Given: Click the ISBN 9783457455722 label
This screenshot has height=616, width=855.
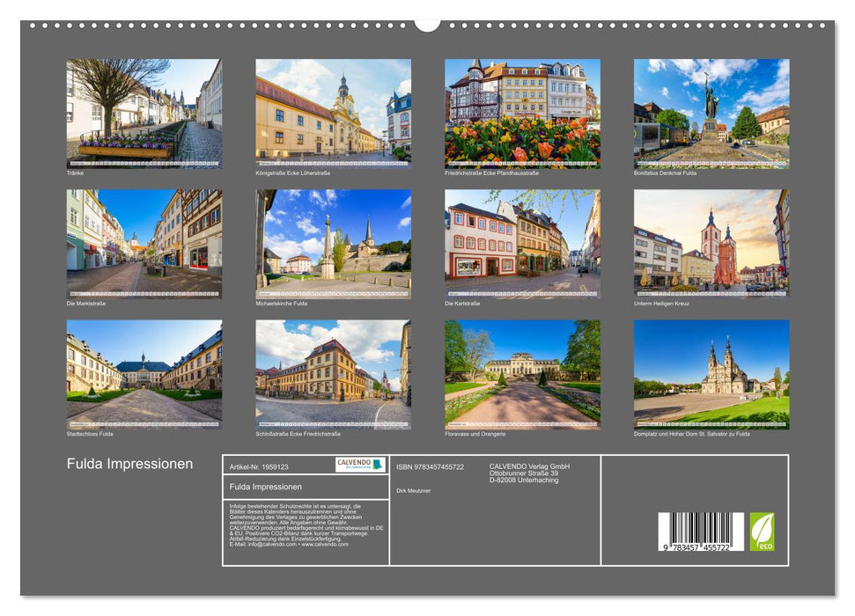Looking at the screenshot, I should tap(431, 466).
